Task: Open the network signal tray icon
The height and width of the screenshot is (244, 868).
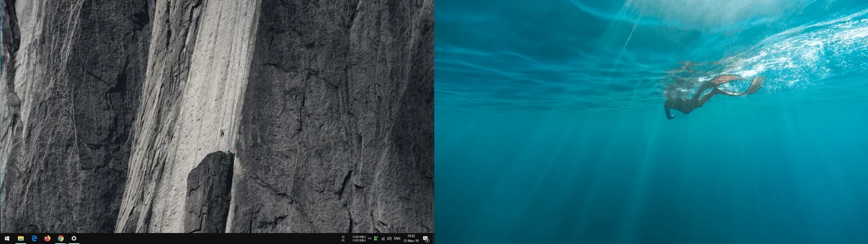Action: click(383, 238)
